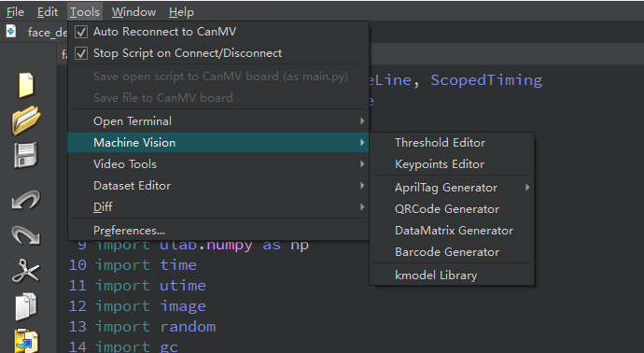Image resolution: width=644 pixels, height=353 pixels.
Task: Expand the Video Tools submenu
Action: [x=218, y=164]
